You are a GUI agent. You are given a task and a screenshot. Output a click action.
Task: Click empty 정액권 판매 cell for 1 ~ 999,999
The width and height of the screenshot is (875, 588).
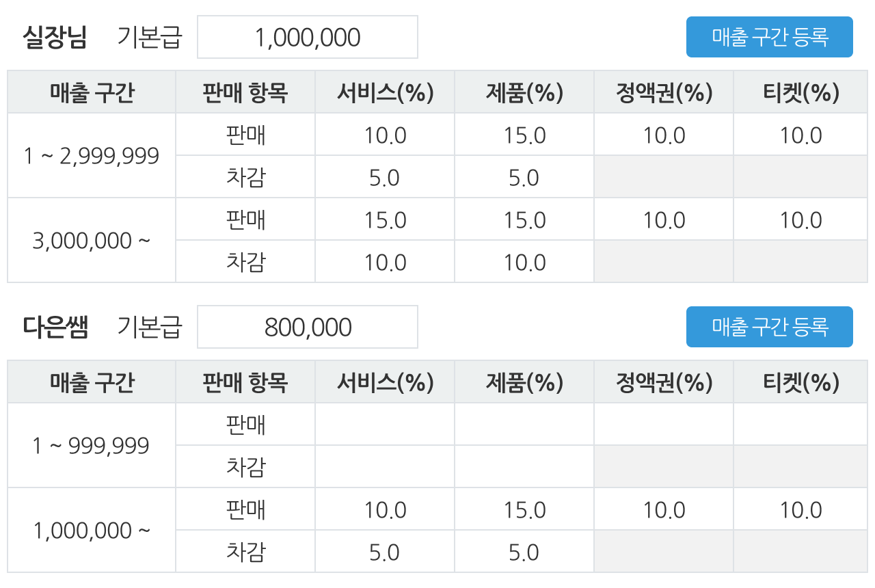click(664, 425)
